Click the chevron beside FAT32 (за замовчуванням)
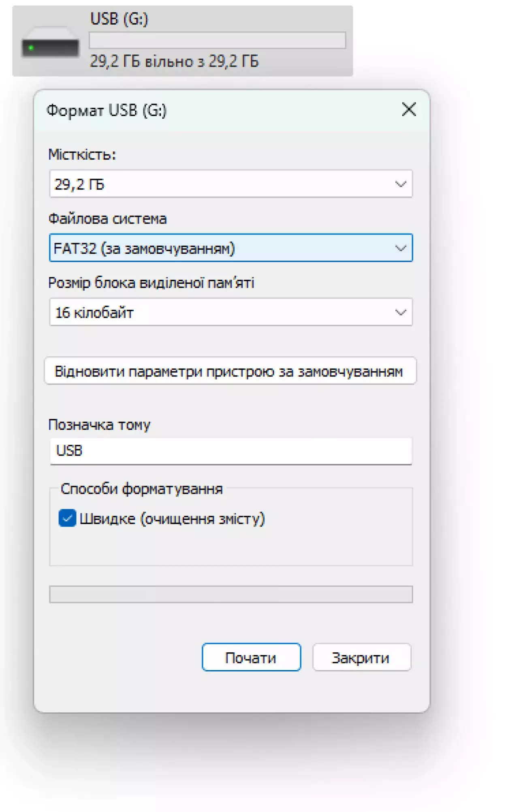The height and width of the screenshot is (812, 525). click(x=400, y=248)
